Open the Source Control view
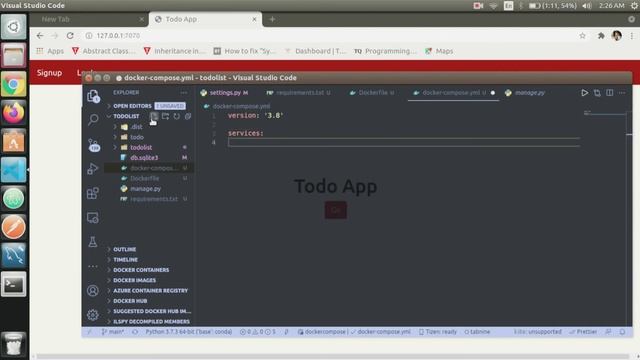Image resolution: width=640 pixels, height=360 pixels. pos(93,145)
